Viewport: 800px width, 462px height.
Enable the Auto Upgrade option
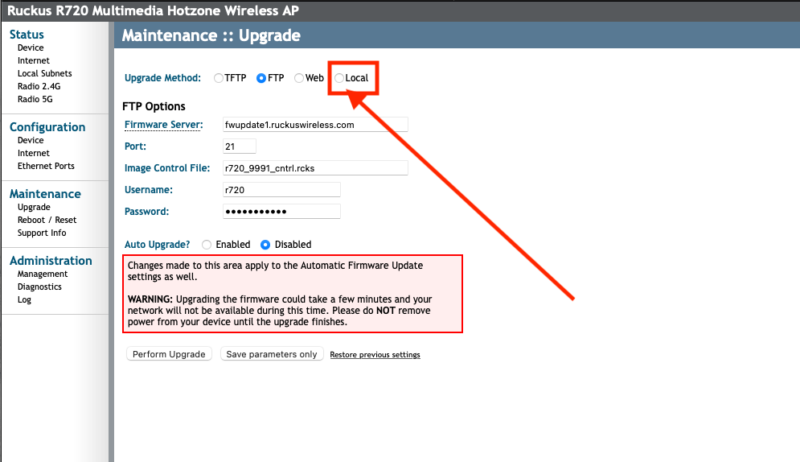click(207, 244)
